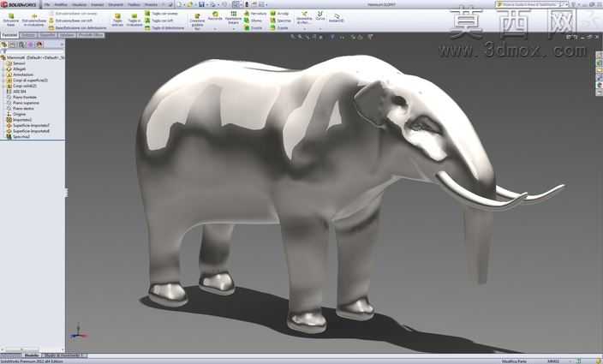Open the Inserisci menu

click(98, 4)
